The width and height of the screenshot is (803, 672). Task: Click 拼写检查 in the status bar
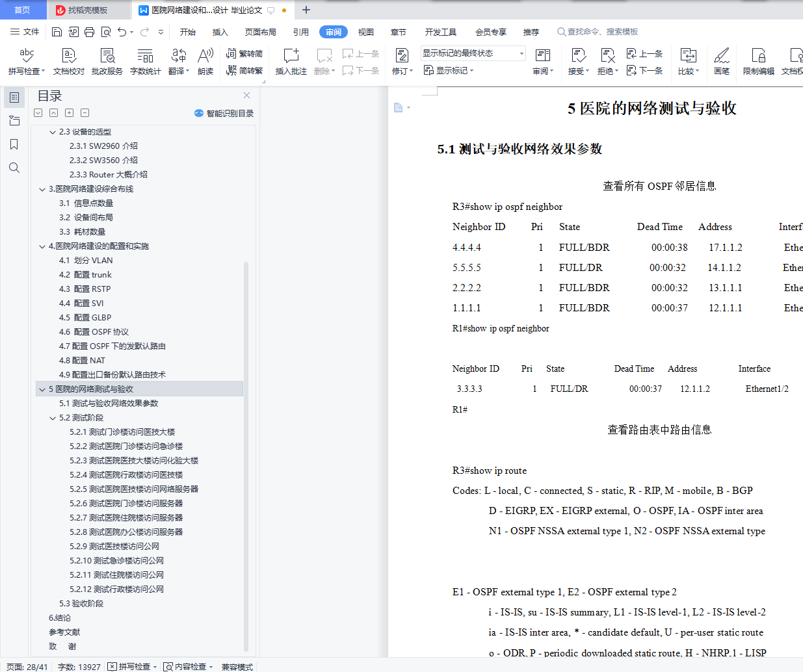[133, 667]
